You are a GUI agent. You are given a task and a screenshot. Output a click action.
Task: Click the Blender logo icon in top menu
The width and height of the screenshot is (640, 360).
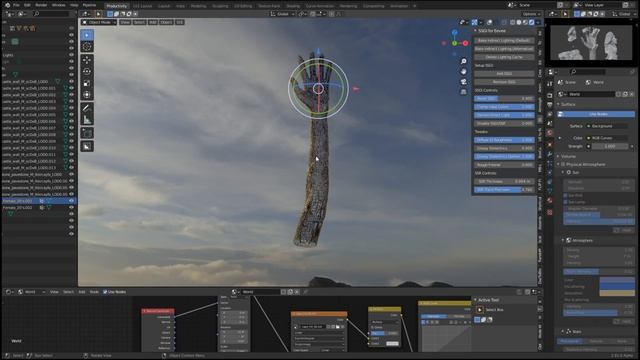pos(7,5)
